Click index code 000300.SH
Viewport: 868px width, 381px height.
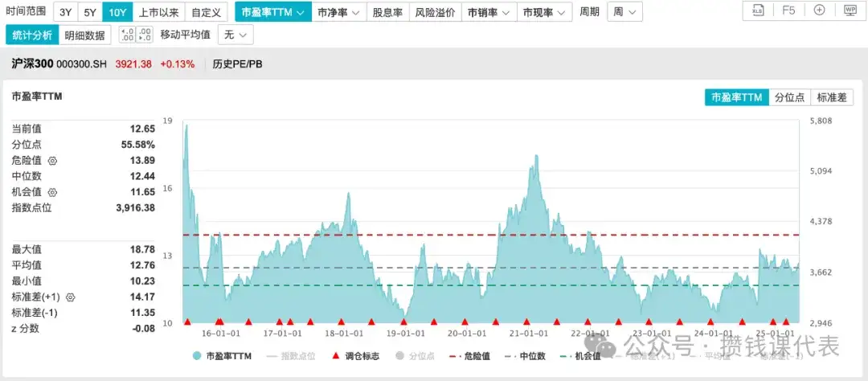pyautogui.click(x=81, y=64)
